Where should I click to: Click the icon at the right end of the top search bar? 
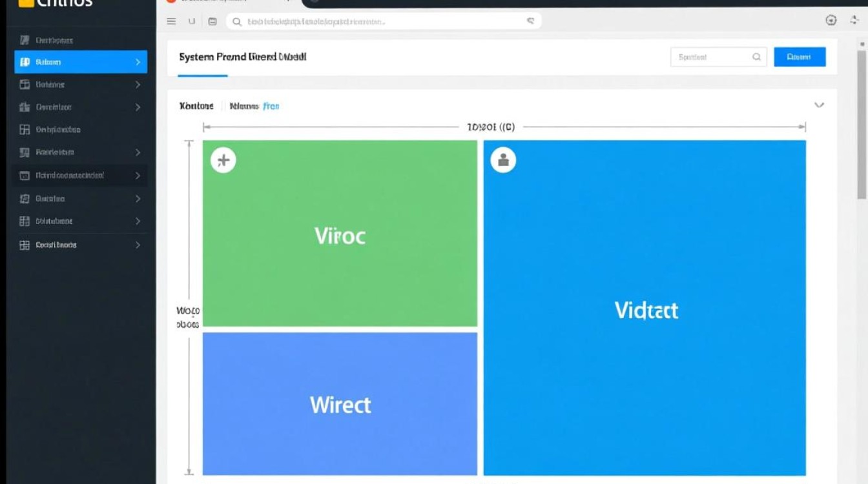pyautogui.click(x=531, y=21)
